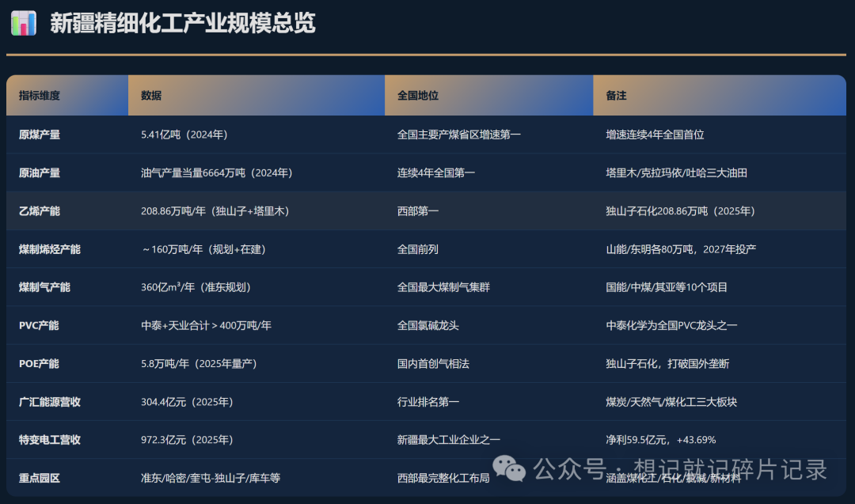The image size is (855, 504).
Task: Click cell 西部第一
Action: click(418, 211)
